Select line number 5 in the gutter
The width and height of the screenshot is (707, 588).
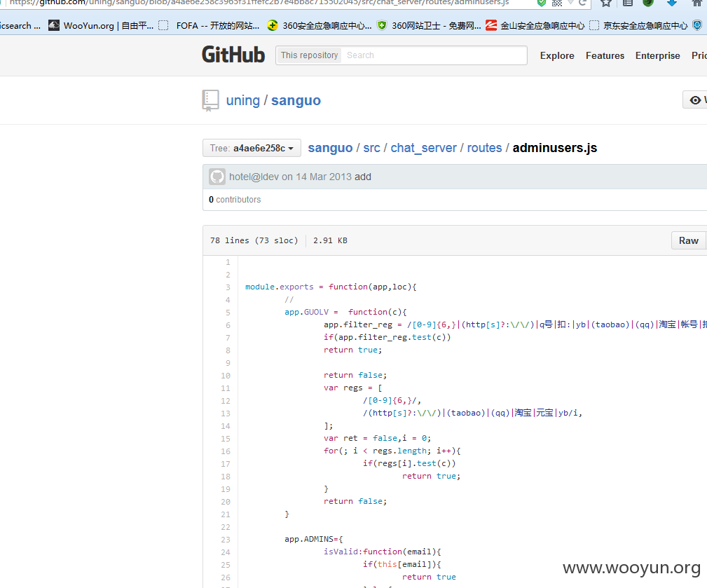[x=228, y=313]
